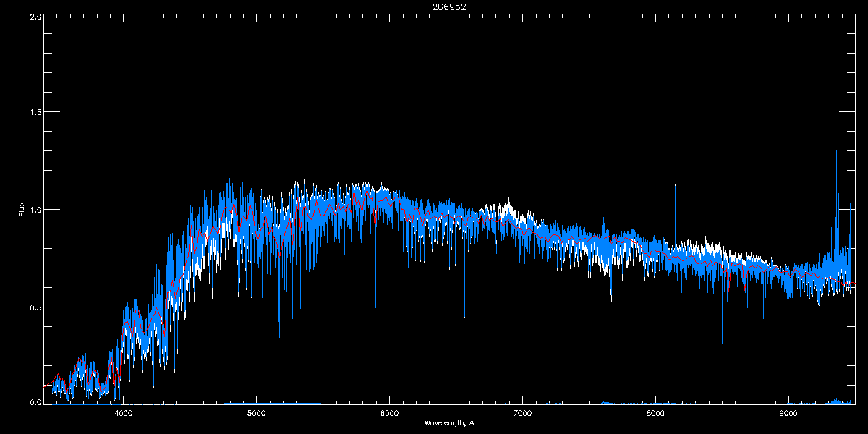Click the 4000 x-axis tick label
Image resolution: width=868 pixels, height=434 pixels.
tap(123, 414)
